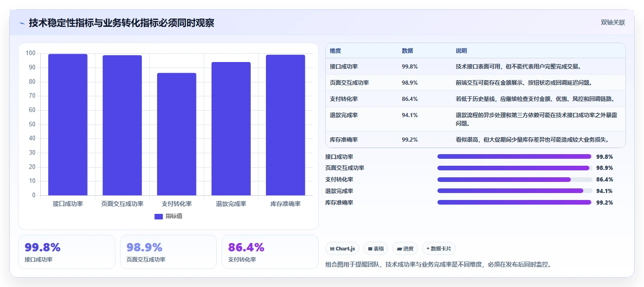Toggle the 指标值 legend color box
This screenshot has height=287, width=644.
click(158, 216)
